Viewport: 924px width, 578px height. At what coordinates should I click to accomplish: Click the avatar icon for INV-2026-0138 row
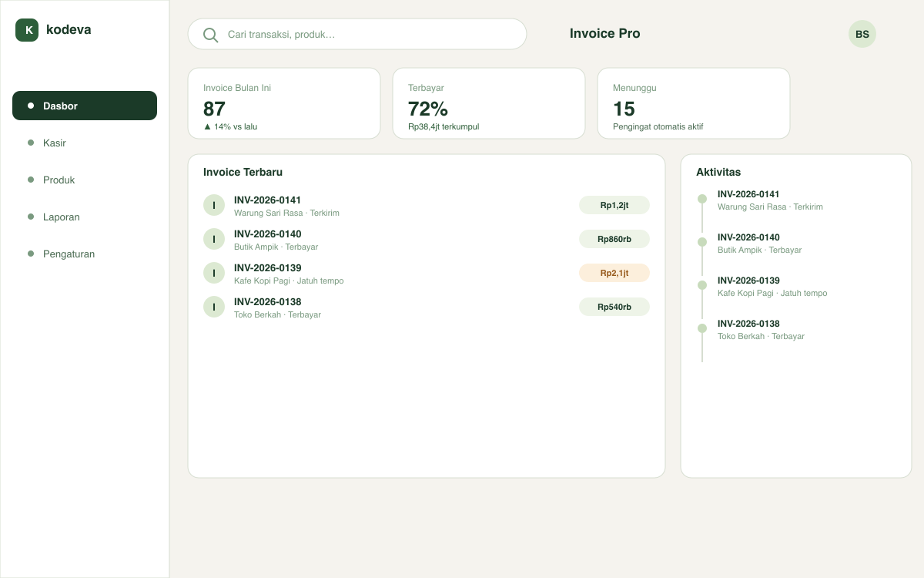[x=214, y=307]
